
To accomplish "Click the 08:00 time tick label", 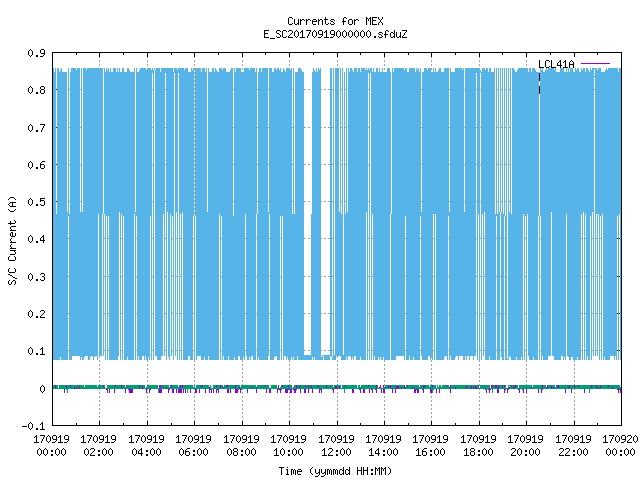I will (x=241, y=452).
